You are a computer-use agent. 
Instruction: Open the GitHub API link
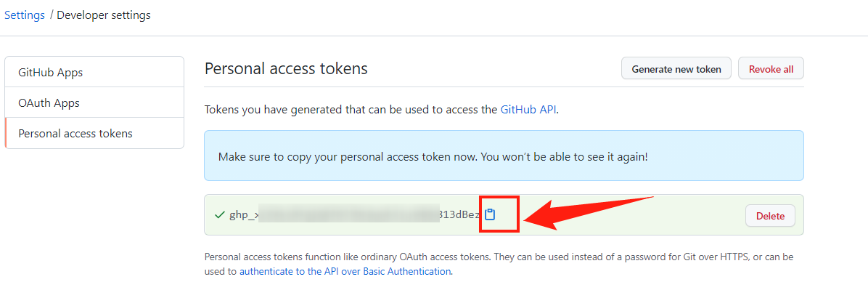click(528, 109)
